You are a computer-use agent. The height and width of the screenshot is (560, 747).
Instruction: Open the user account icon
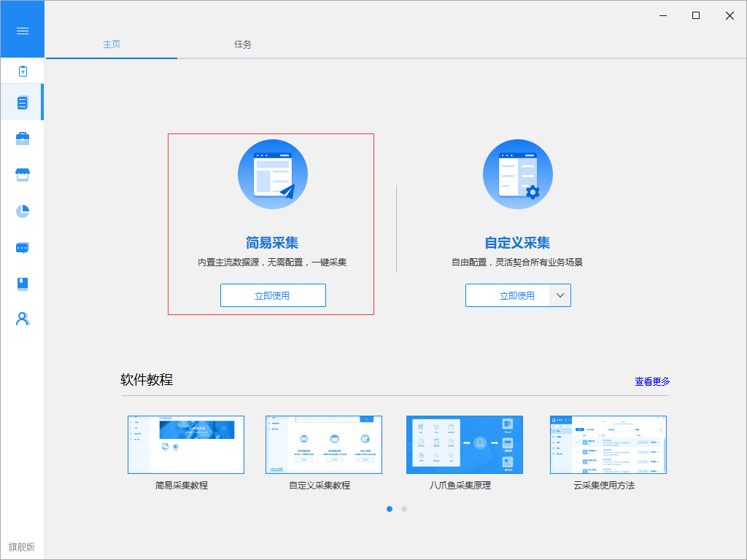23,319
